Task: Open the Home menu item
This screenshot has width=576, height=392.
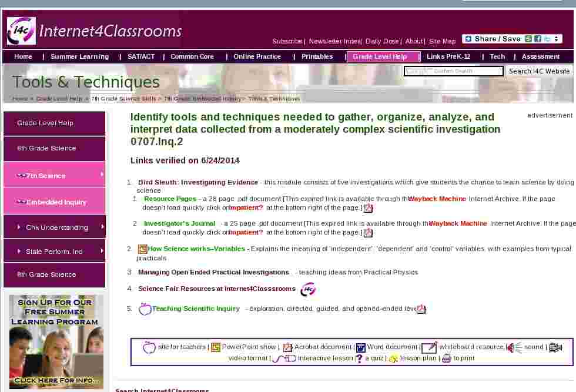Action: (23, 56)
